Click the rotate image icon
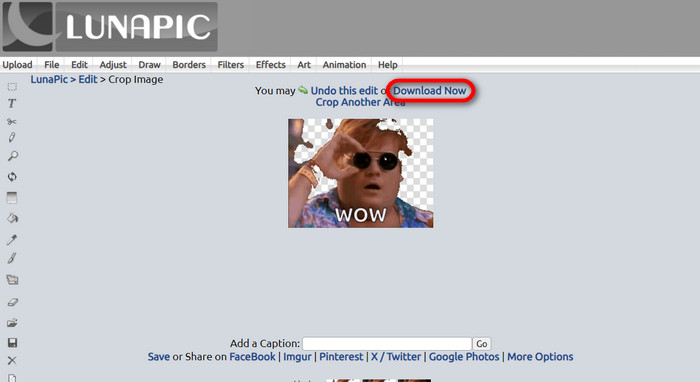The width and height of the screenshot is (700, 382). [x=12, y=177]
